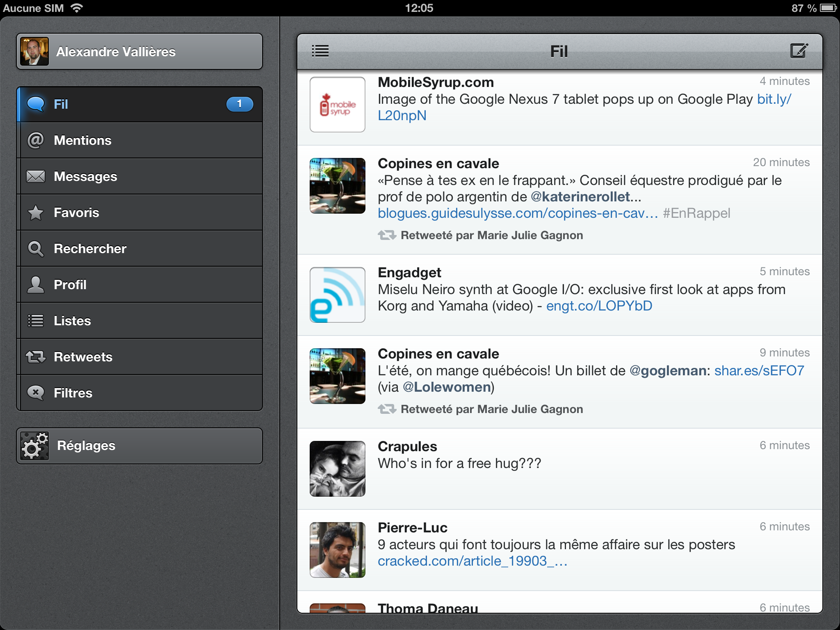Open the Listes section

[x=139, y=321]
